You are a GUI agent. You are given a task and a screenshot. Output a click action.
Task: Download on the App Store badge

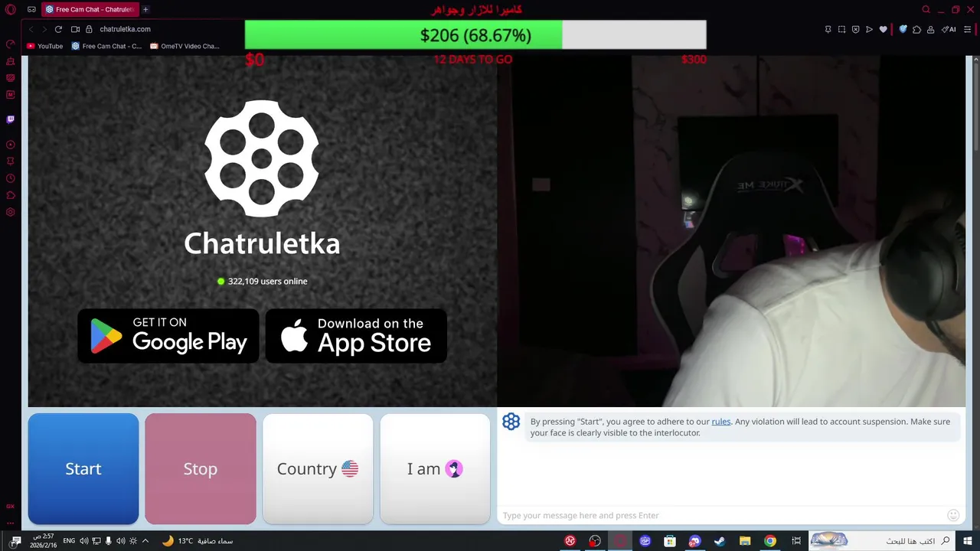click(356, 336)
